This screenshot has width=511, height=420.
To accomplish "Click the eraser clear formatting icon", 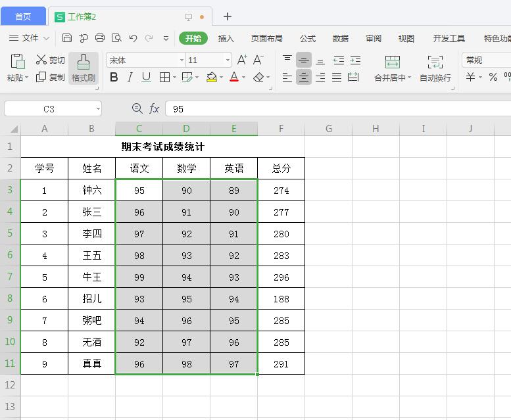I will click(258, 77).
